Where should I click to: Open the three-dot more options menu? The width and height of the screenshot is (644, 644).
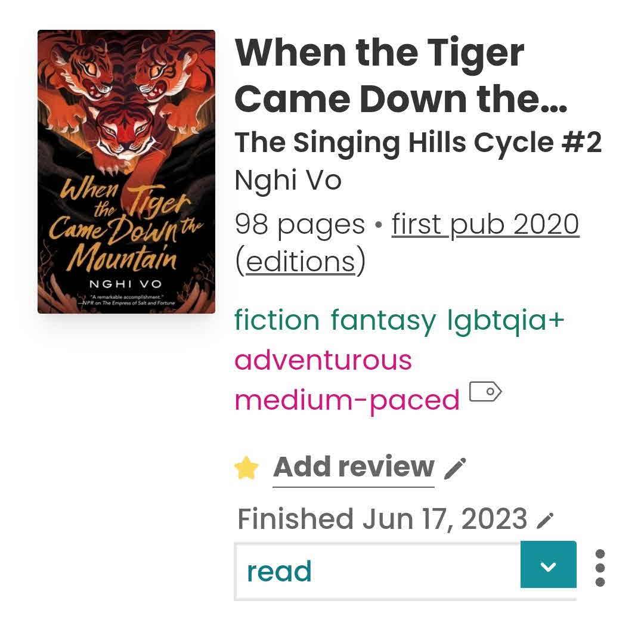click(600, 568)
